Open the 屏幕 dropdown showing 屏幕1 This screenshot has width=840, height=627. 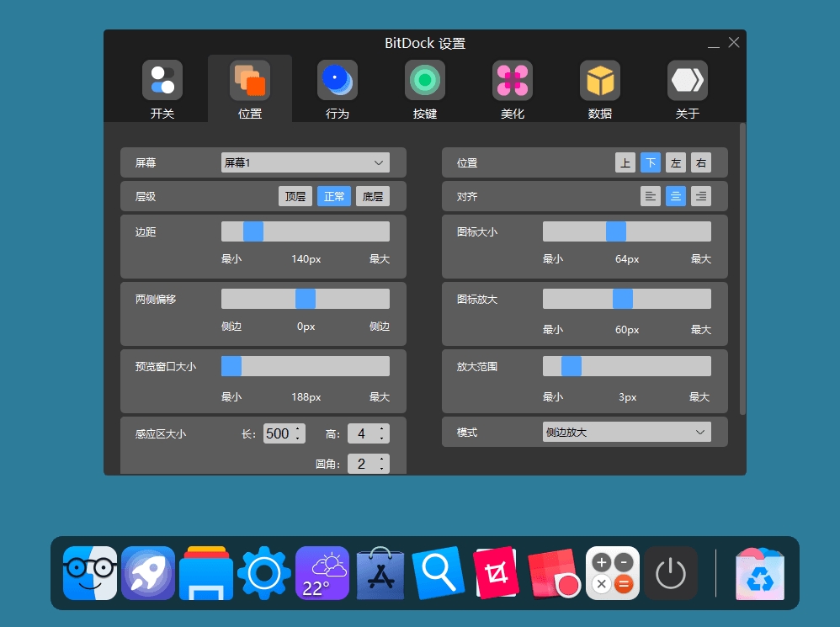[305, 162]
